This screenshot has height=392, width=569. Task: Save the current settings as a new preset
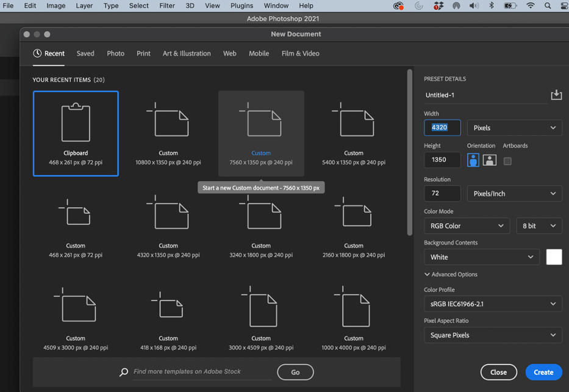coord(556,94)
